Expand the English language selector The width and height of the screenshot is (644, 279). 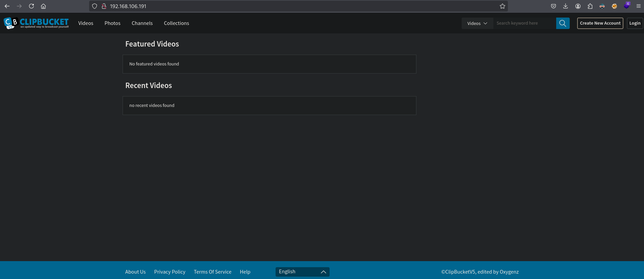click(302, 272)
